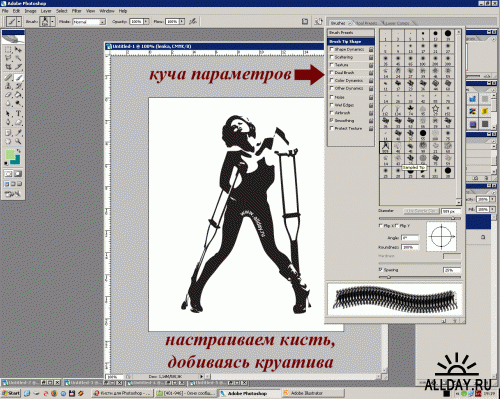Open the Layer menu
This screenshot has width=500, height=399.
tap(46, 11)
